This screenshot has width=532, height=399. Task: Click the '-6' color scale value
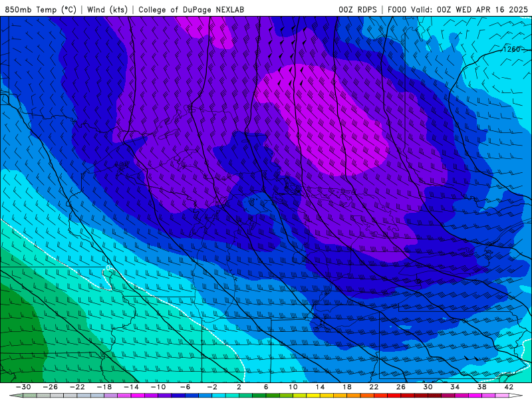[x=186, y=387]
